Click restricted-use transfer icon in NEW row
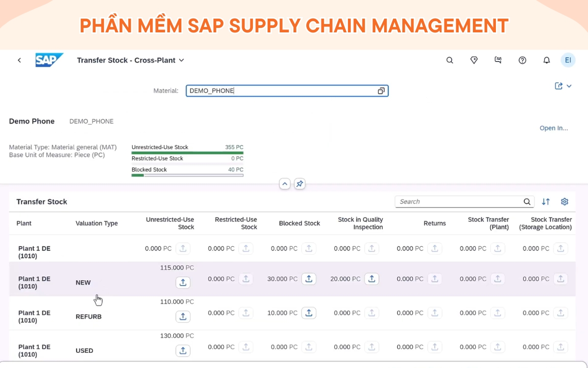Image resolution: width=588 pixels, height=368 pixels. tap(246, 279)
